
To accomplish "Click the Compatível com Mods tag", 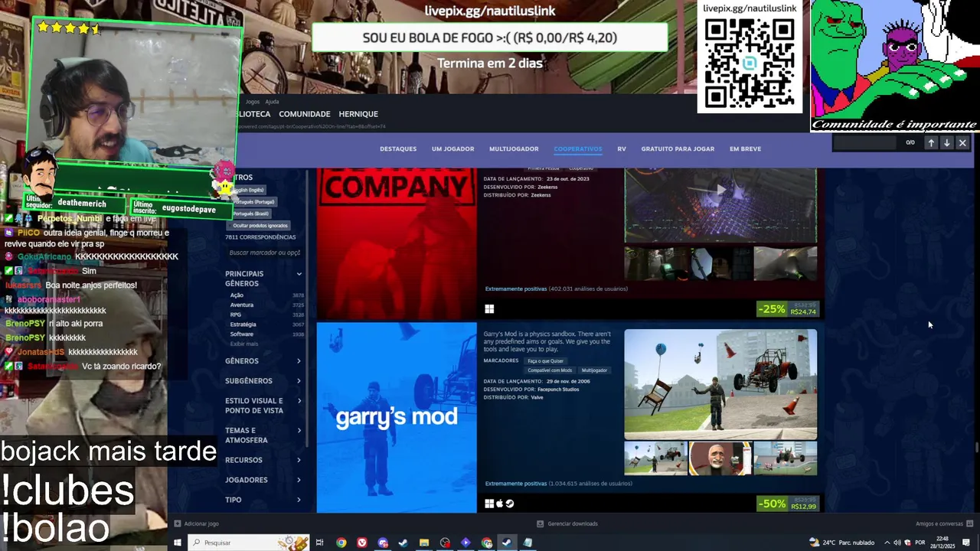I will [550, 370].
